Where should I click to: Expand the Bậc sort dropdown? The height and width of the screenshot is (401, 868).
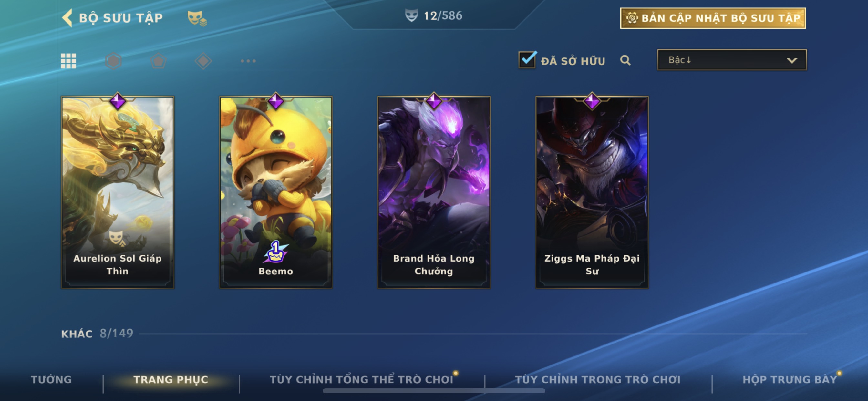coord(732,60)
